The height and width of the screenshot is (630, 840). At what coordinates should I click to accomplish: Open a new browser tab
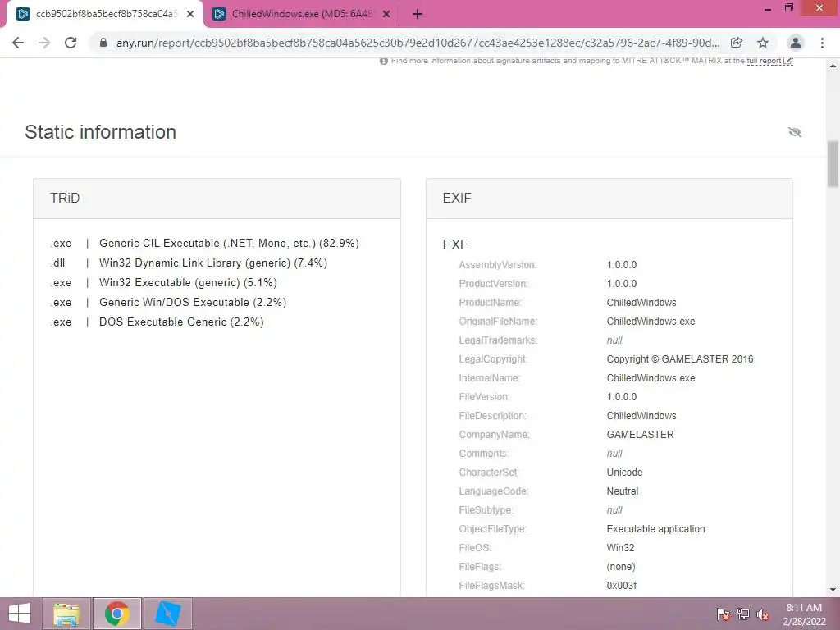click(418, 14)
